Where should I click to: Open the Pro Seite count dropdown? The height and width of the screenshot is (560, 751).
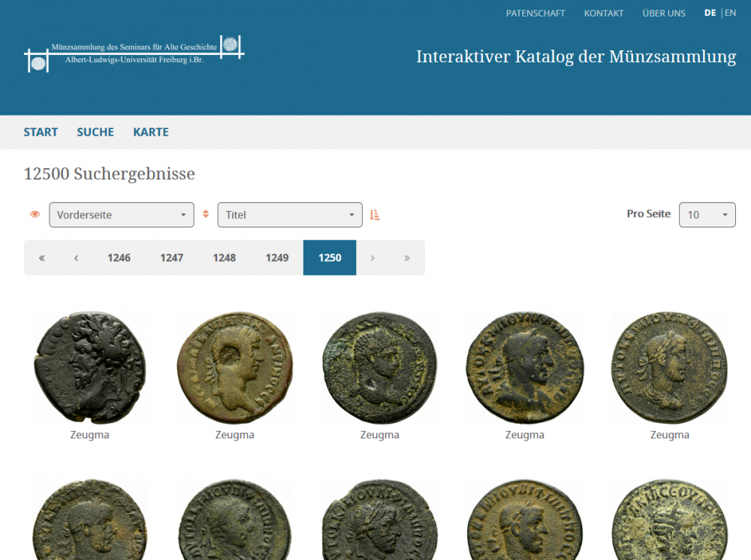tap(707, 215)
